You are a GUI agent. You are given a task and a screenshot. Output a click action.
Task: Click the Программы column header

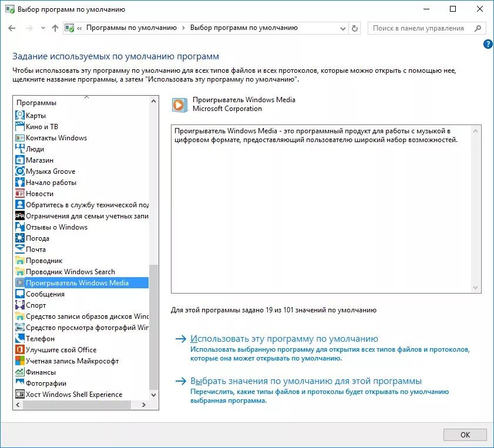(x=81, y=103)
